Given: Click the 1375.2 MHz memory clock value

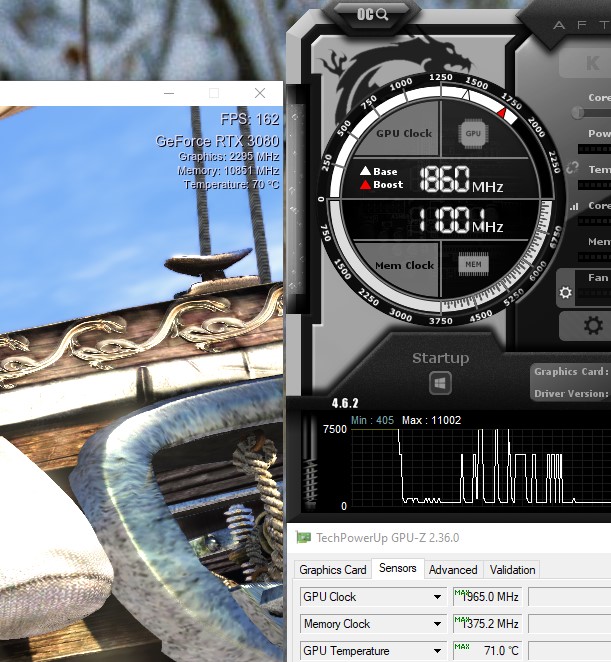Looking at the screenshot, I should [488, 624].
